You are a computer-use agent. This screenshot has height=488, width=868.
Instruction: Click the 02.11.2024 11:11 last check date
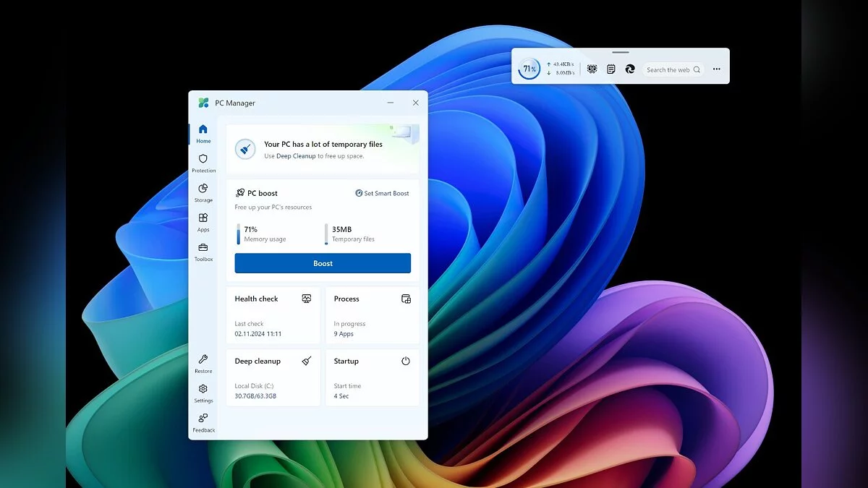pos(258,334)
